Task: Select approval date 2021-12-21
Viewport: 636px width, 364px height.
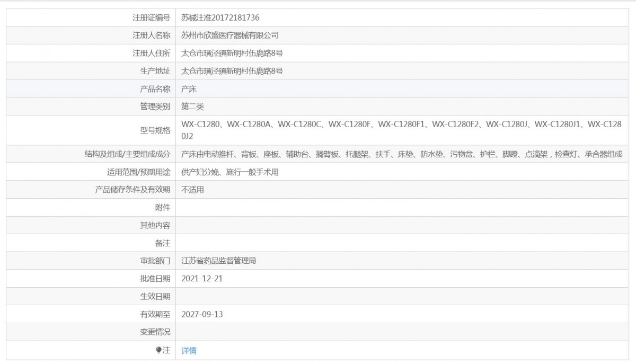Action: 202,279
